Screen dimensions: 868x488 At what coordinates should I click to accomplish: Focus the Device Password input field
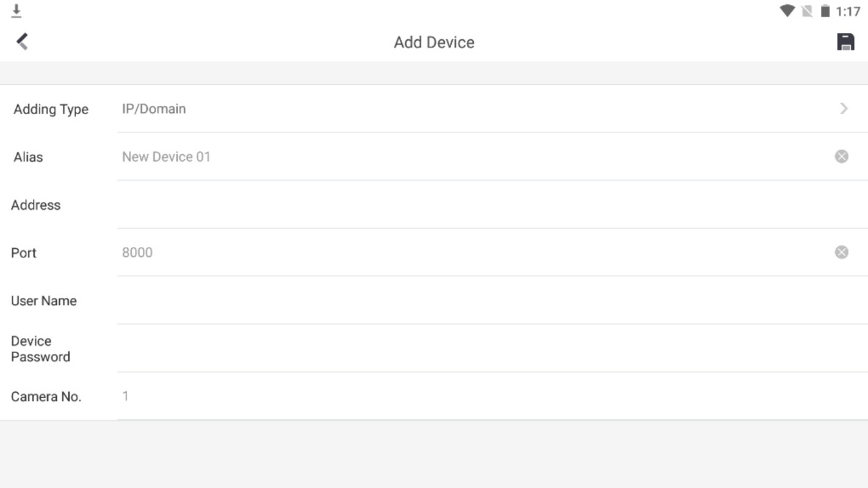(492, 348)
